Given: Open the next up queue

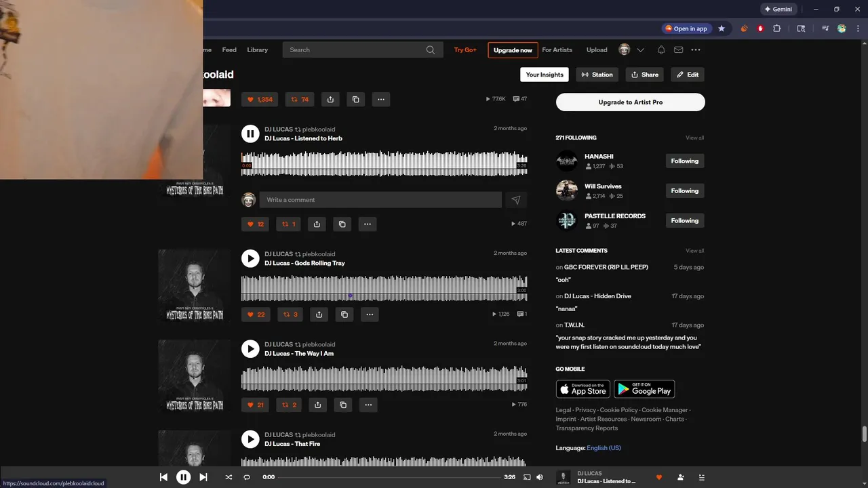Looking at the screenshot, I should tap(702, 477).
